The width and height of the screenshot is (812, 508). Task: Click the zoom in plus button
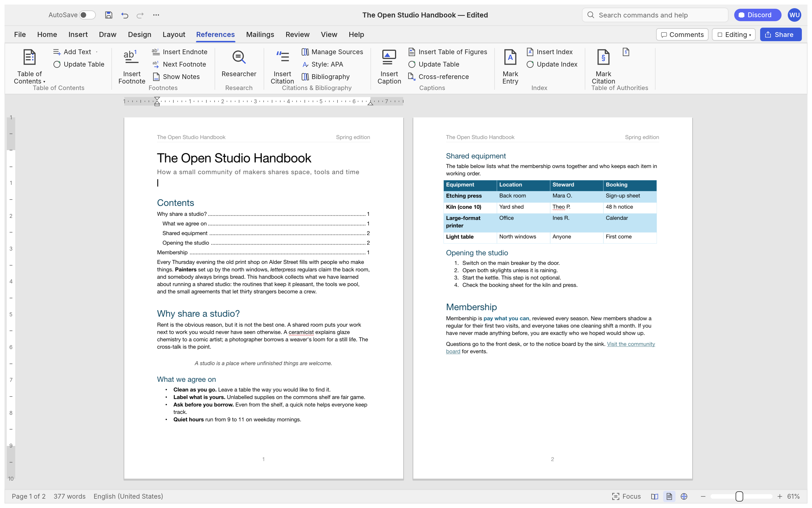pos(780,496)
